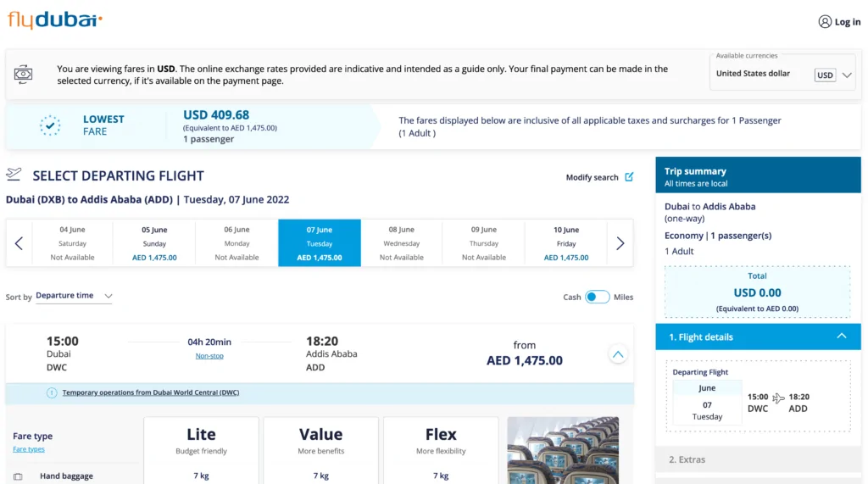This screenshot has width=868, height=484.
Task: Expand the Extras section
Action: 687,459
